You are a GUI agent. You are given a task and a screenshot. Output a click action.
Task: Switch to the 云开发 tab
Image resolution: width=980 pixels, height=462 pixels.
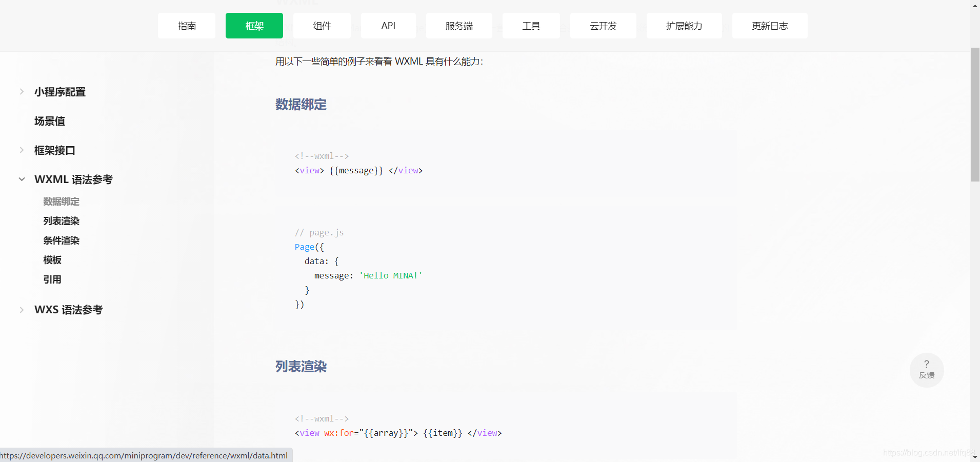603,26
